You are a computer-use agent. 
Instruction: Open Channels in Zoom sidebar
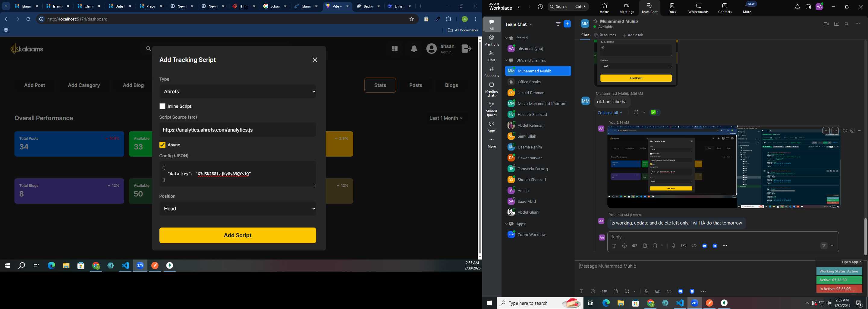click(x=492, y=72)
